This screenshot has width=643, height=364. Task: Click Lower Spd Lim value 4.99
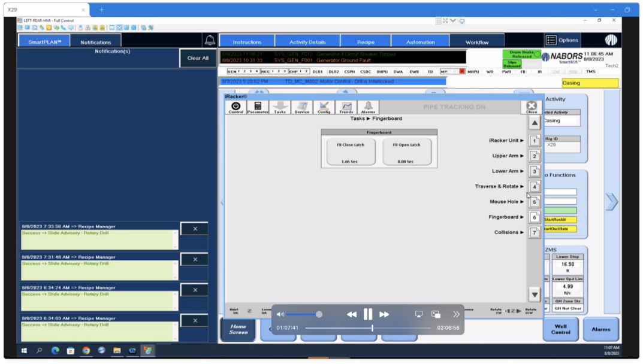[x=567, y=289]
